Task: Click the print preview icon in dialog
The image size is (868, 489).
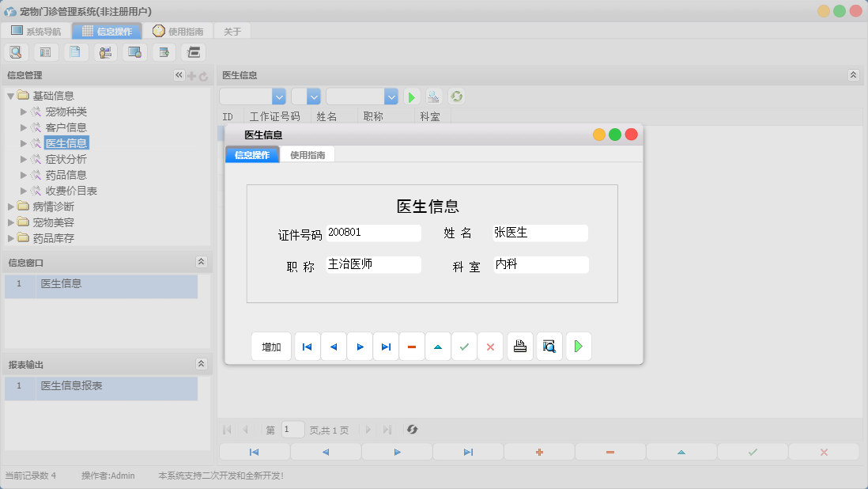Action: 549,346
